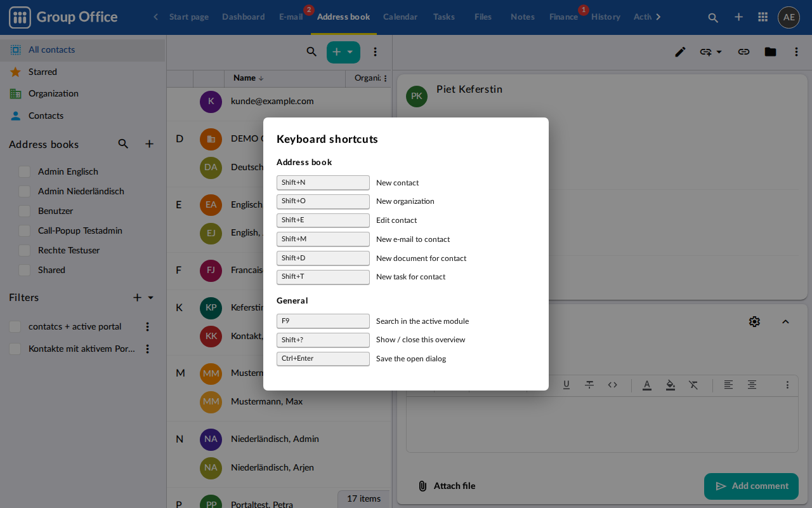
Task: Open comment editor overflow menu
Action: point(787,385)
